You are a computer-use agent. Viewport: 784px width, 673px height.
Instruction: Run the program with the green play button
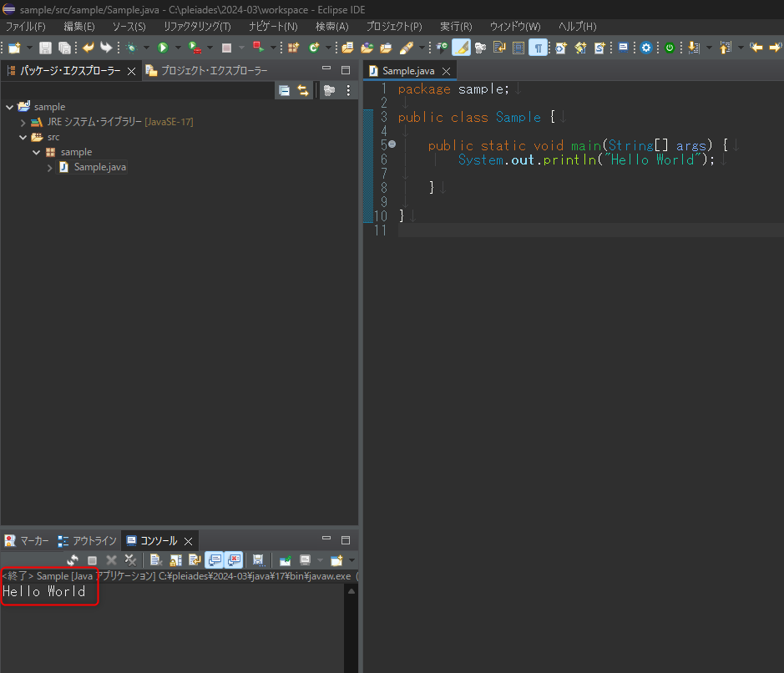pyautogui.click(x=163, y=48)
